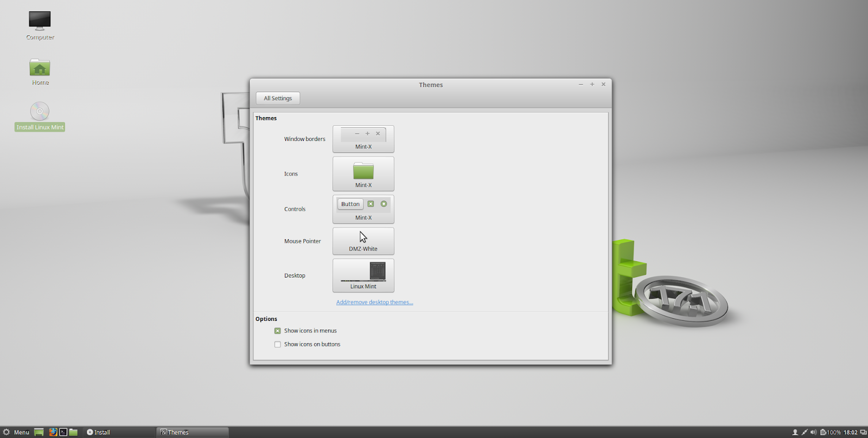Switch to the Themes window in taskbar
868x438 pixels.
pyautogui.click(x=193, y=432)
